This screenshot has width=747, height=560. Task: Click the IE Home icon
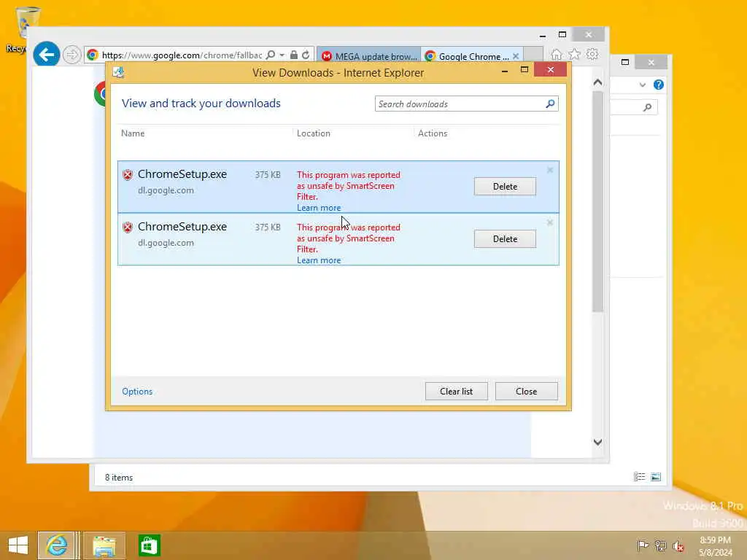pyautogui.click(x=556, y=55)
